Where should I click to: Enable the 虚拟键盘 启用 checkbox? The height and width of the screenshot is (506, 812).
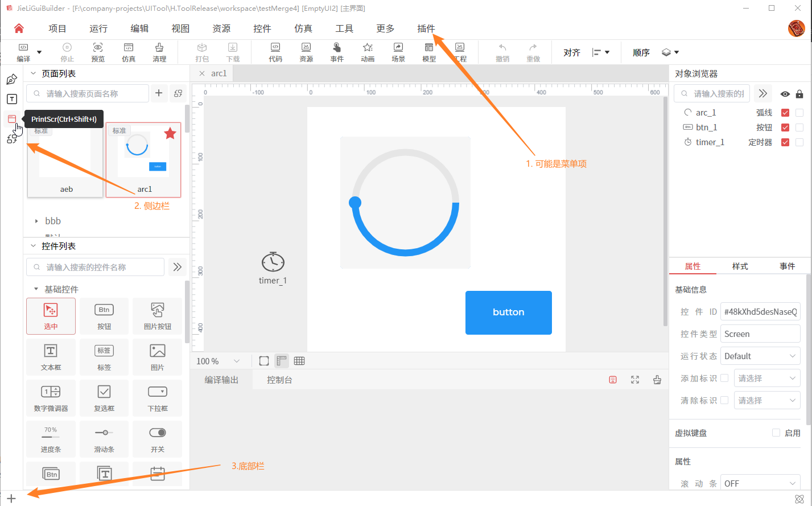(x=776, y=433)
